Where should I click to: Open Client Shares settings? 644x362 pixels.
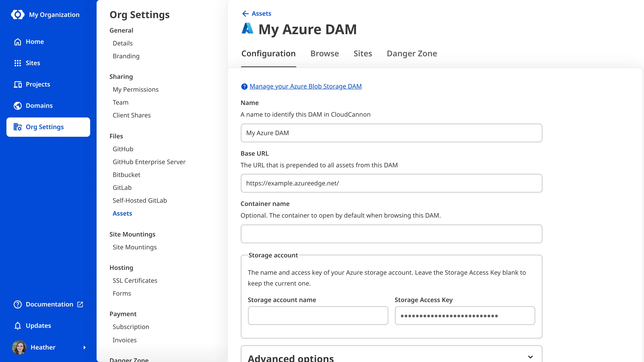[131, 115]
